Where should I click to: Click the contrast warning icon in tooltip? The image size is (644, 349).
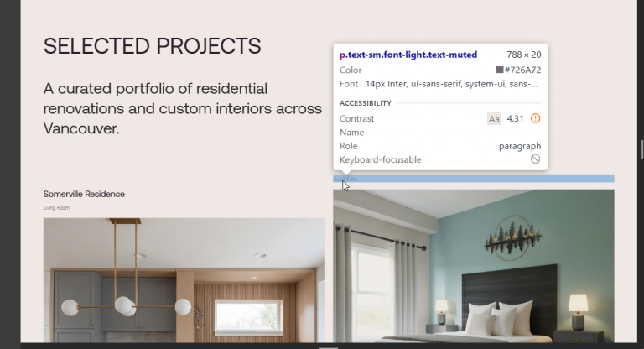click(535, 118)
